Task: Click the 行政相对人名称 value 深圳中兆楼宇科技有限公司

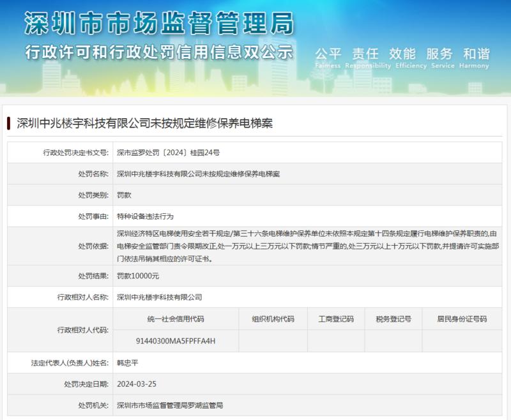Action: click(x=159, y=297)
